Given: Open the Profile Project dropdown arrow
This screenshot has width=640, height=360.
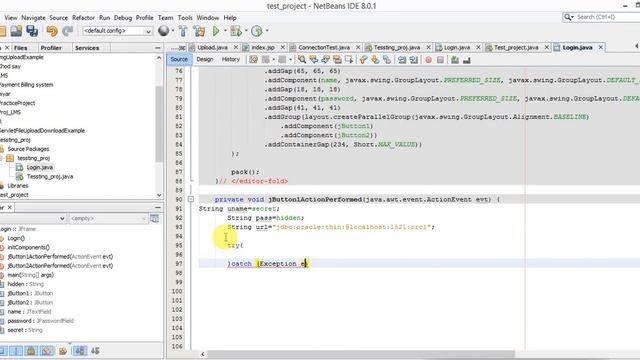Looking at the screenshot, I should click(x=267, y=31).
